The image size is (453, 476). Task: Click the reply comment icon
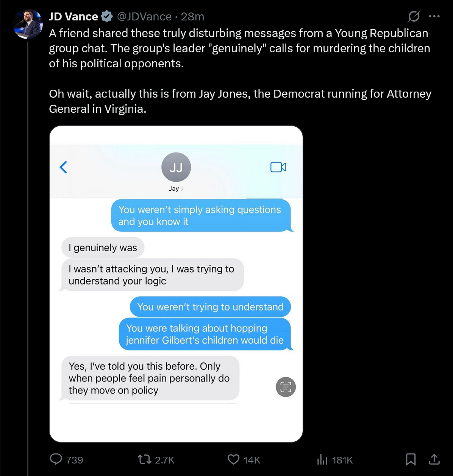point(56,459)
